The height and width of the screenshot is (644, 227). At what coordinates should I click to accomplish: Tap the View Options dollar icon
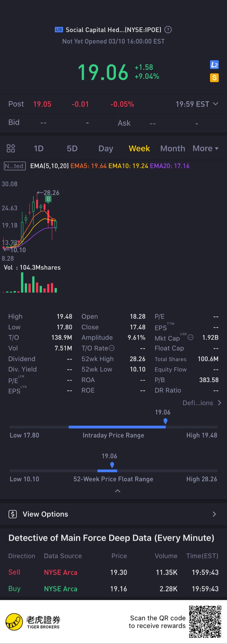click(13, 514)
